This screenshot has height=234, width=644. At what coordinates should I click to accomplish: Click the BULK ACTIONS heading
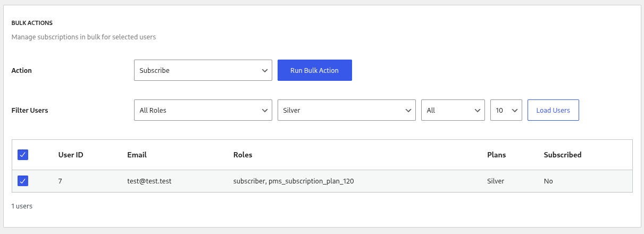click(32, 23)
